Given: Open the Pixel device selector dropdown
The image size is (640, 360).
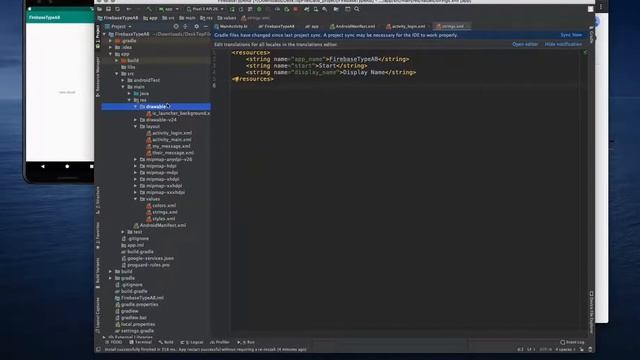Looking at the screenshot, I should point(205,9).
